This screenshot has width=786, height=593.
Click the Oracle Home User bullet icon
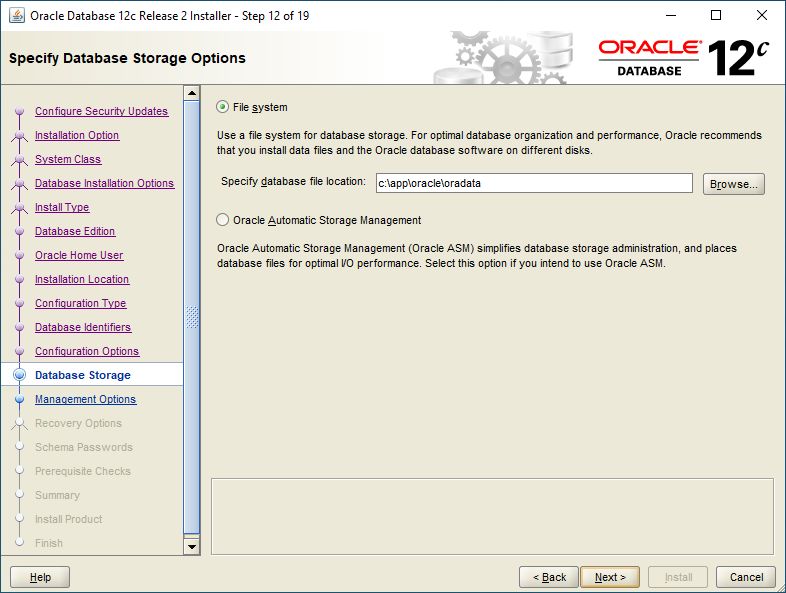point(20,255)
